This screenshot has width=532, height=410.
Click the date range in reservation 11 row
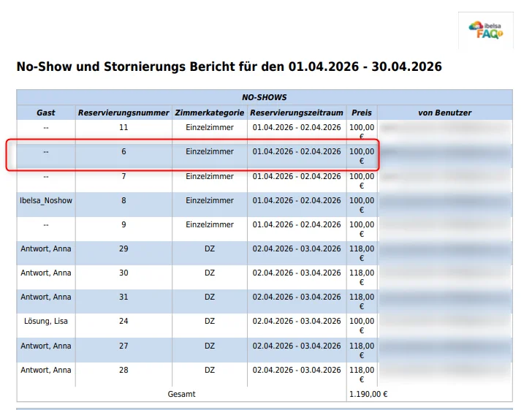pos(297,128)
